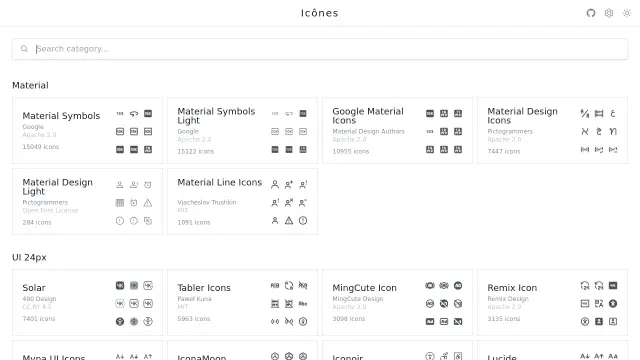640x360 pixels.
Task: Click the percent icon in Material Design Icons
Action: pos(584,113)
